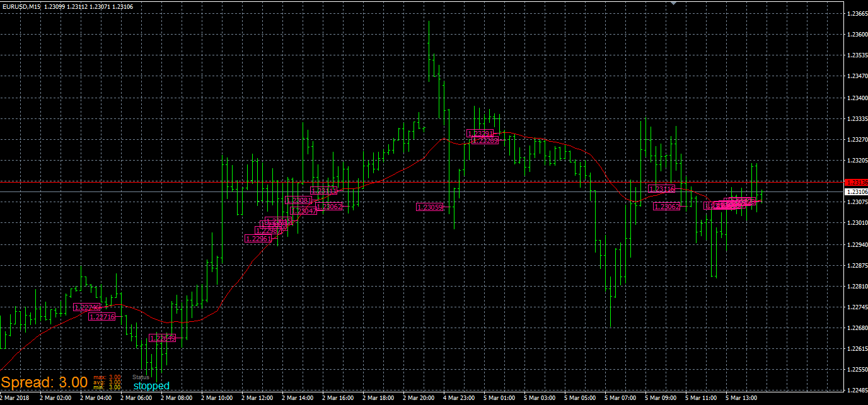
Task: Click the large orange Spread: 3.00 label
Action: (x=44, y=382)
